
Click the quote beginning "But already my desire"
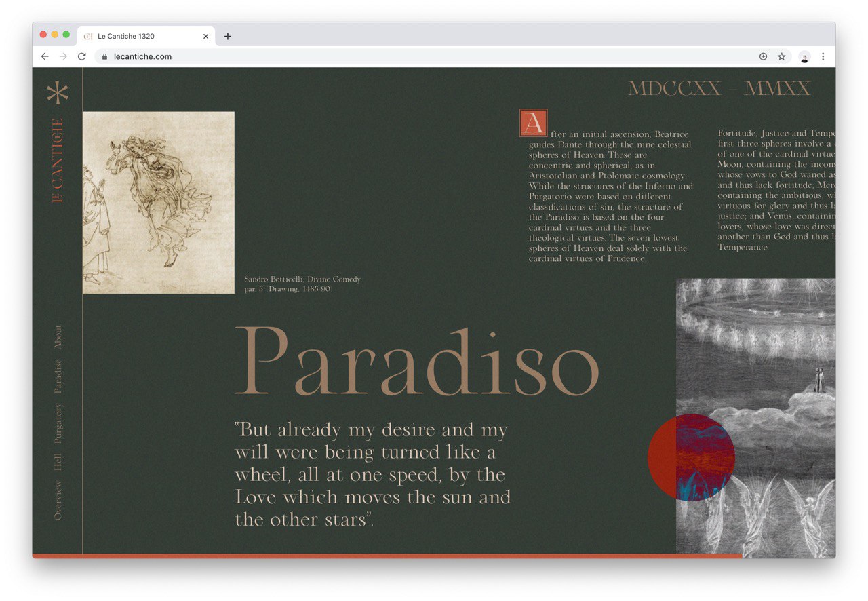coord(372,475)
